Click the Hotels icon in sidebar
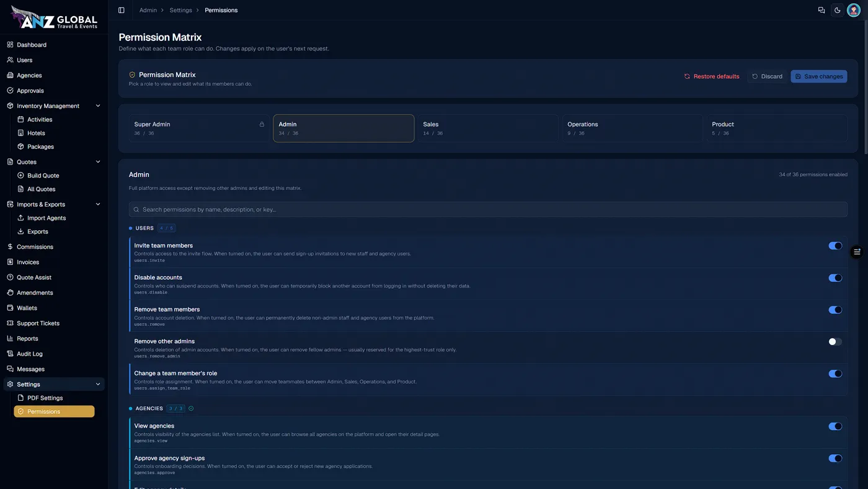The width and height of the screenshot is (868, 489). click(20, 133)
